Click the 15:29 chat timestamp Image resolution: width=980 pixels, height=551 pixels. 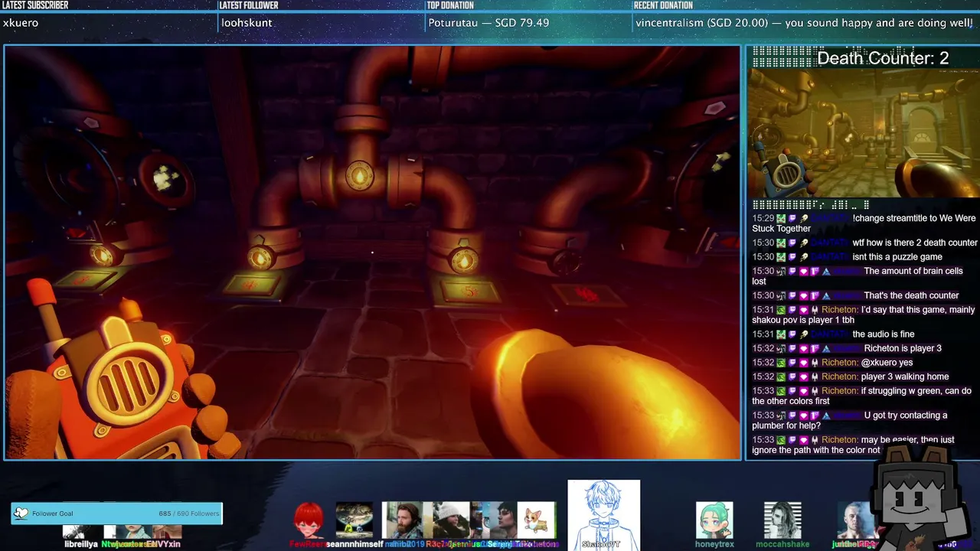click(x=763, y=219)
